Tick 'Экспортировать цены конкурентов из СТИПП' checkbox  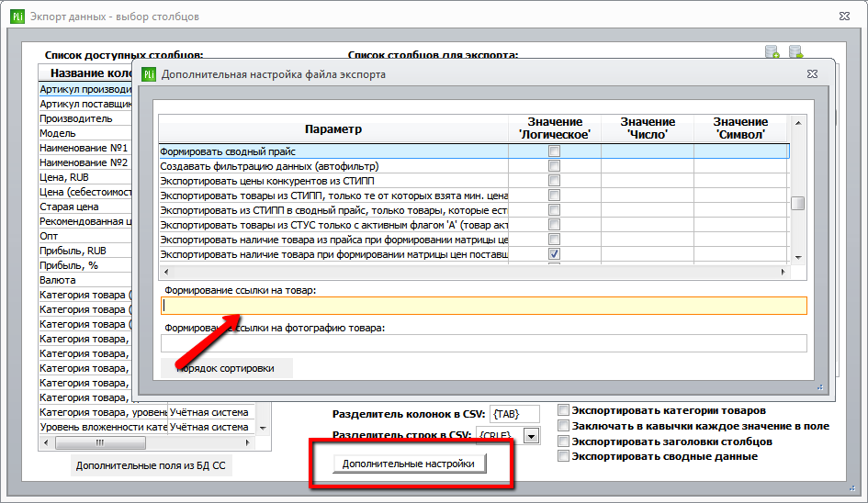click(554, 181)
